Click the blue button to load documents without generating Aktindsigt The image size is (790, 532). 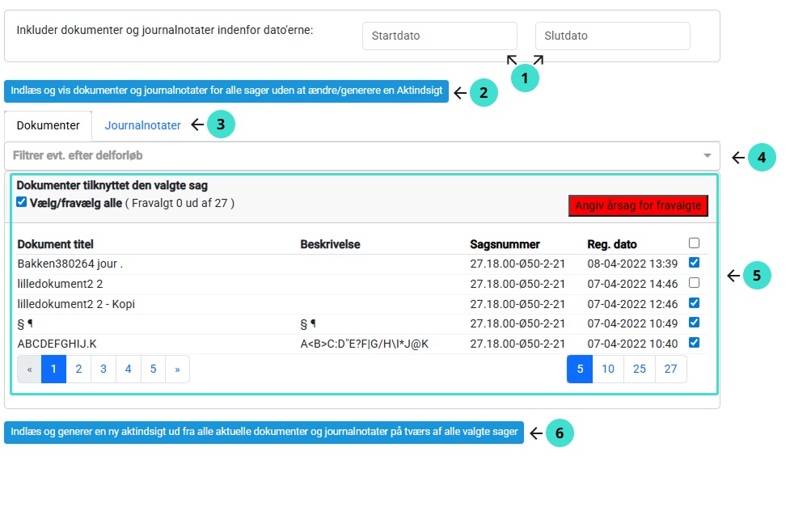[x=226, y=91]
